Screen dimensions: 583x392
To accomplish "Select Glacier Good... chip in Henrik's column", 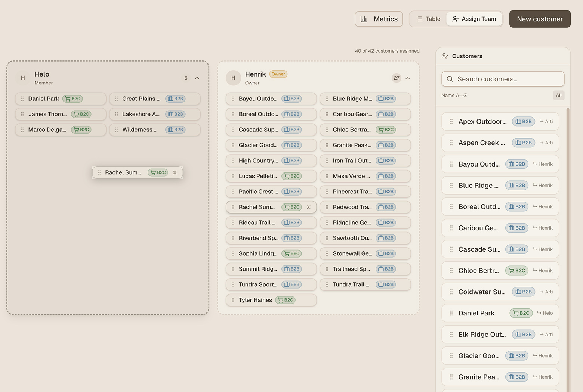I will coord(271,145).
